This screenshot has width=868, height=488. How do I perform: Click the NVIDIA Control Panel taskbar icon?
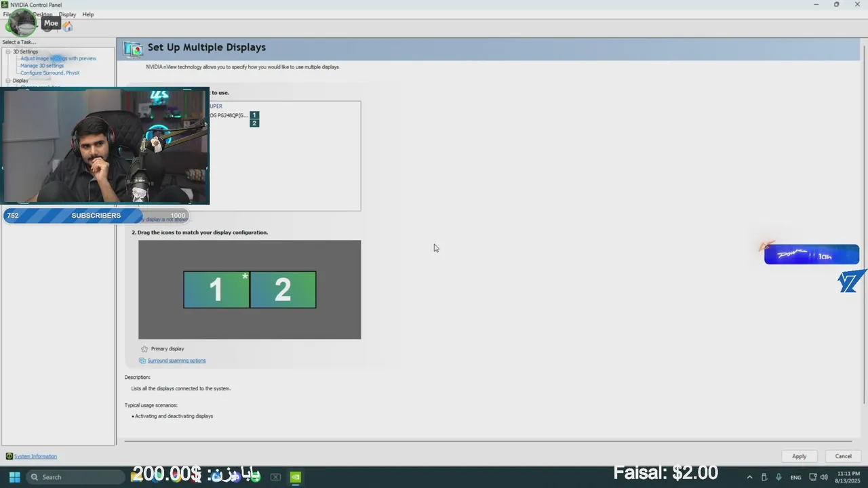[x=296, y=477]
